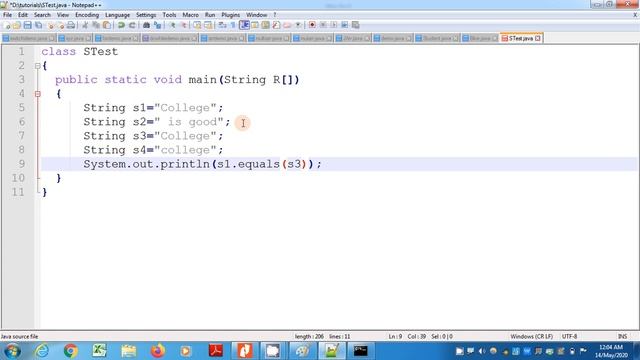Print the document using the printer icon
Viewport: 640px width, 360px height.
(71, 25)
